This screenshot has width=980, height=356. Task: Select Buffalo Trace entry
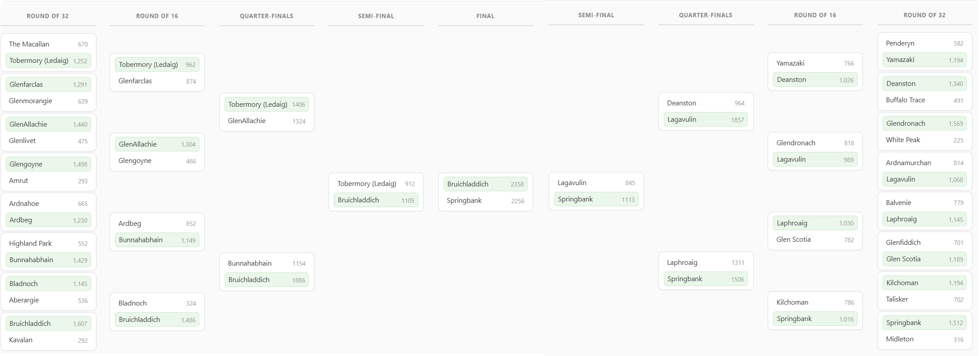924,100
